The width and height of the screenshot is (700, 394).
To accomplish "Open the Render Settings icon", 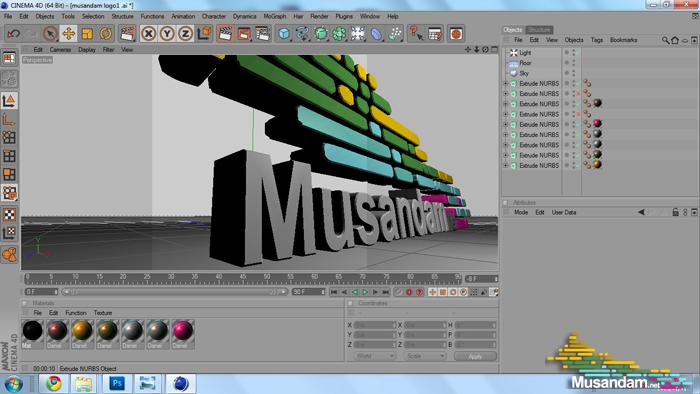I will tap(262, 33).
